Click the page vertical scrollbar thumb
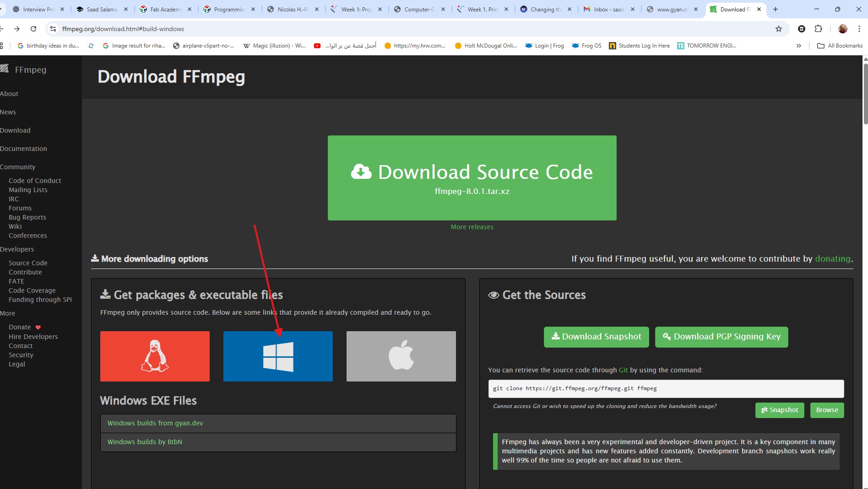The height and width of the screenshot is (489, 868). pyautogui.click(x=865, y=94)
